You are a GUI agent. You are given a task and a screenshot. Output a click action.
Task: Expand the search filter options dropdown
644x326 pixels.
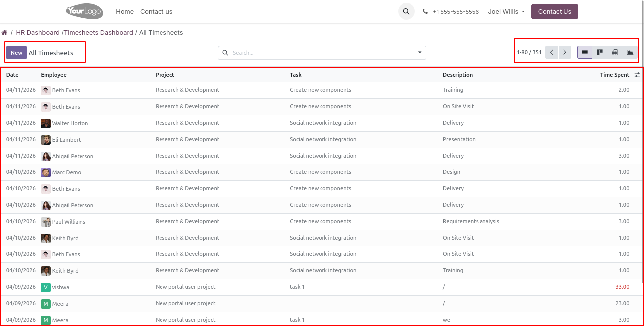[x=420, y=53]
